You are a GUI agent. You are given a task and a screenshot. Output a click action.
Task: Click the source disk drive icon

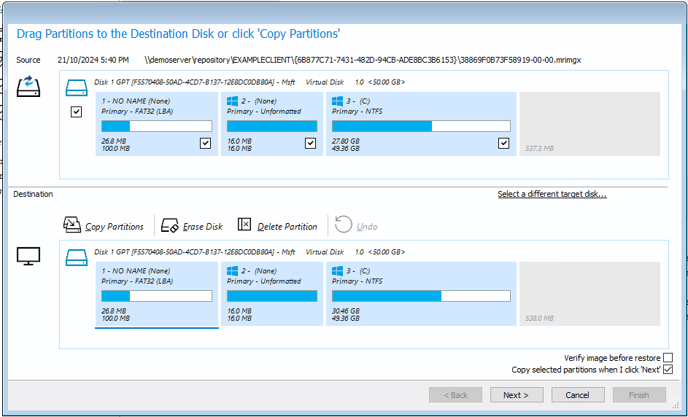tap(77, 88)
